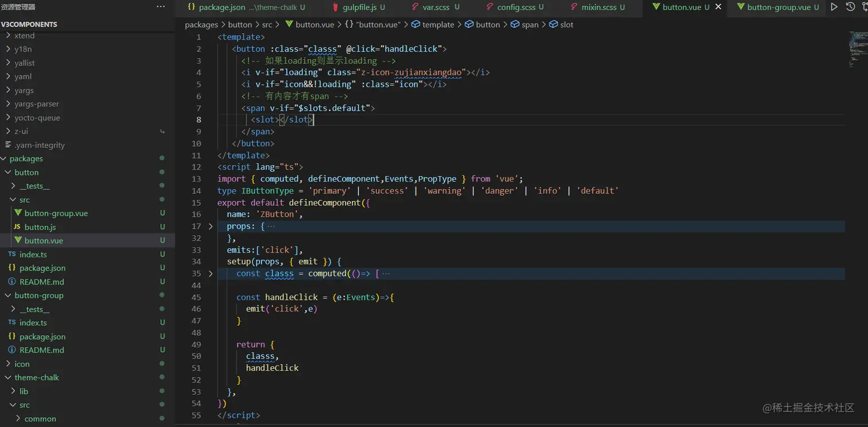Click breadcrumb item src
The image size is (868, 427).
pos(267,25)
